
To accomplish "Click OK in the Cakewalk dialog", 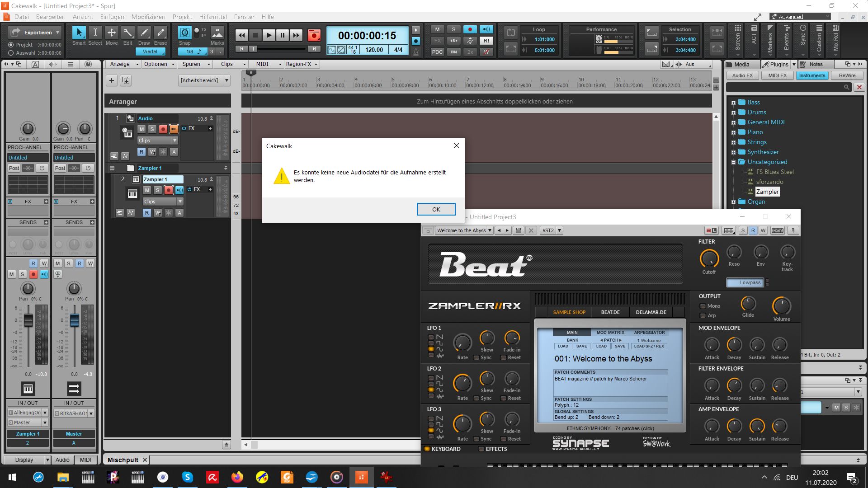I will 436,209.
